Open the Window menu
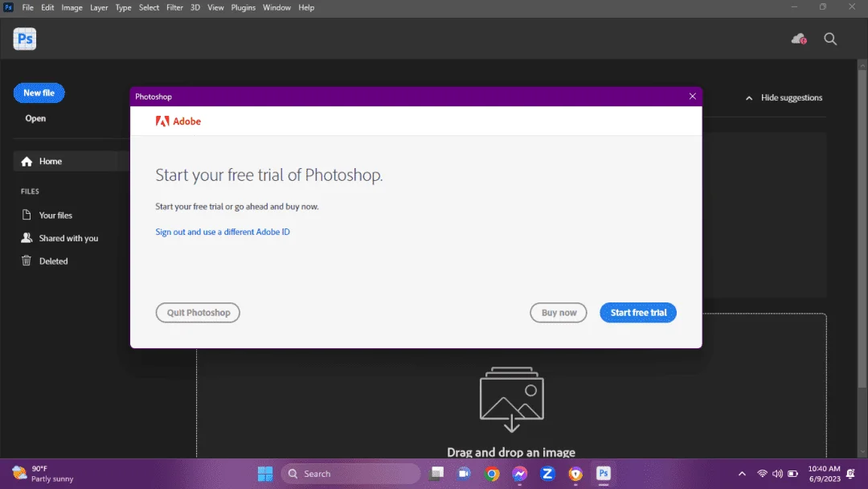This screenshot has height=489, width=868. click(x=276, y=8)
